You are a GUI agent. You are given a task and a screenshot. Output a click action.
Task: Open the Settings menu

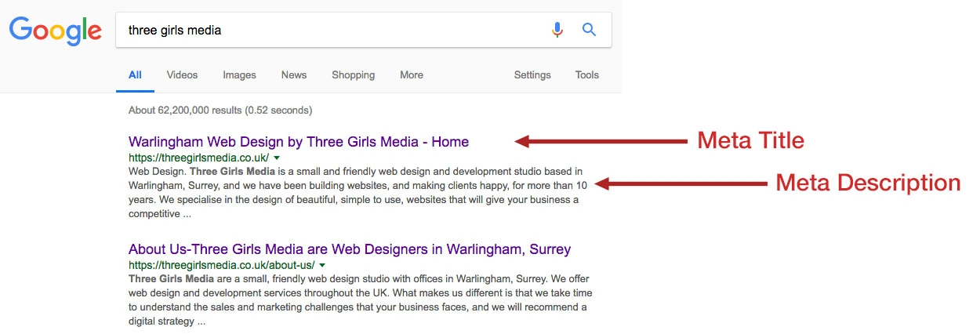[532, 75]
